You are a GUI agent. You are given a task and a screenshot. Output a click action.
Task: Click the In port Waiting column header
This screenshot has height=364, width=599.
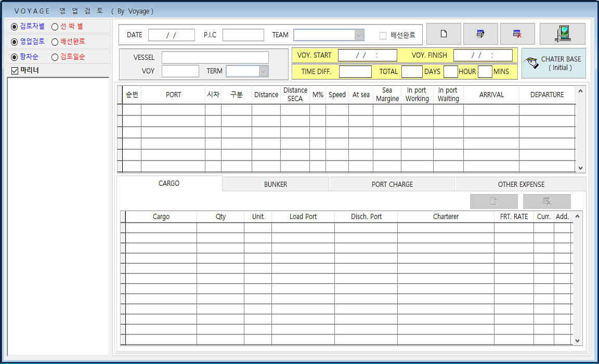click(x=449, y=95)
